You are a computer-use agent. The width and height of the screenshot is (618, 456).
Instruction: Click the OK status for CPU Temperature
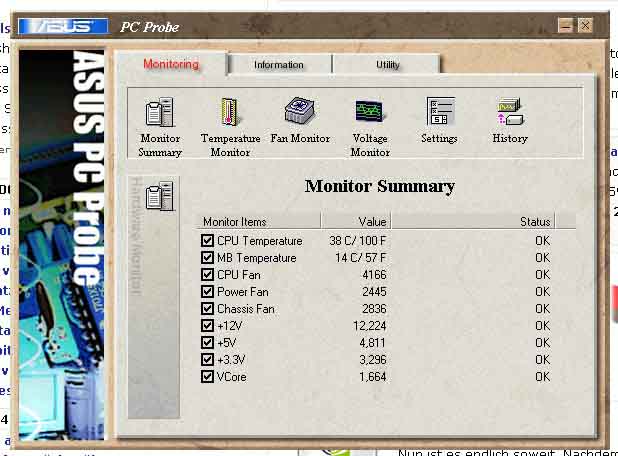tap(542, 240)
